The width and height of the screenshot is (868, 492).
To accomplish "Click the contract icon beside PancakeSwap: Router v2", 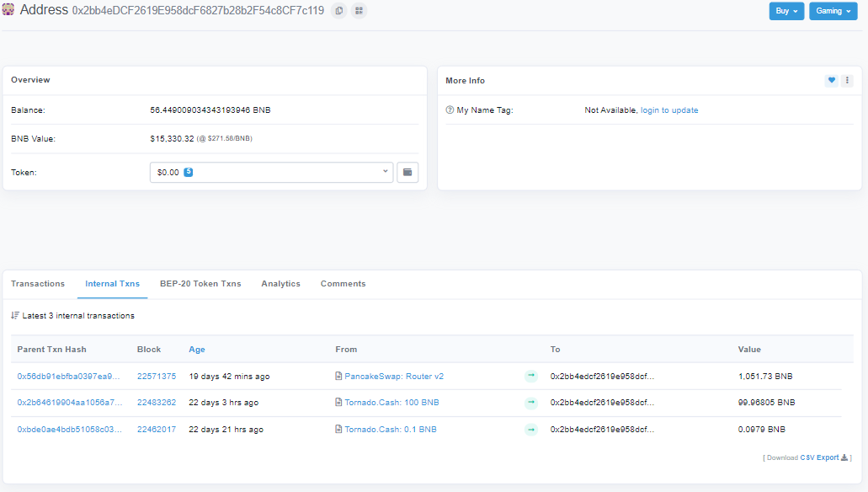I will pyautogui.click(x=338, y=377).
